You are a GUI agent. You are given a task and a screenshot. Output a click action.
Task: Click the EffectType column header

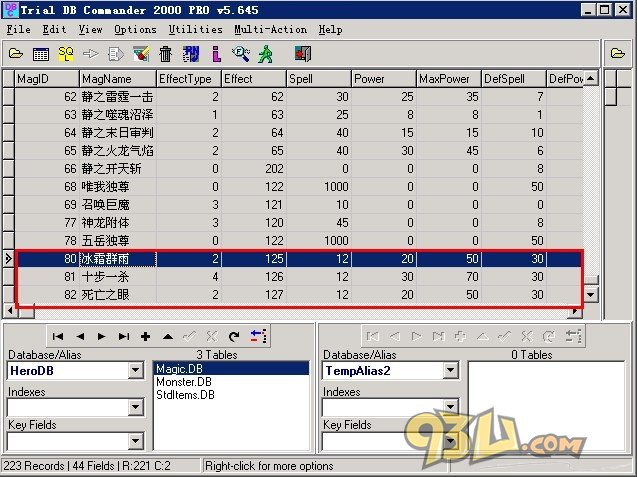[189, 79]
